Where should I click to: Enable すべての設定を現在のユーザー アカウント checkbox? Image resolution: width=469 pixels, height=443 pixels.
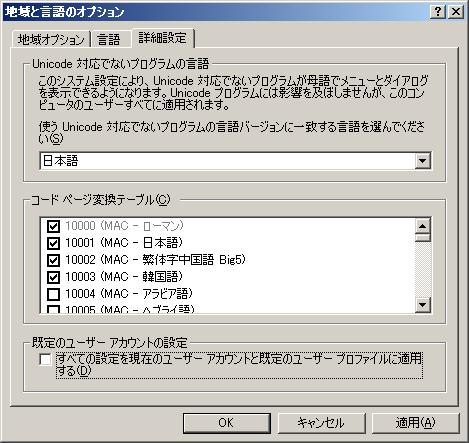pyautogui.click(x=45, y=359)
